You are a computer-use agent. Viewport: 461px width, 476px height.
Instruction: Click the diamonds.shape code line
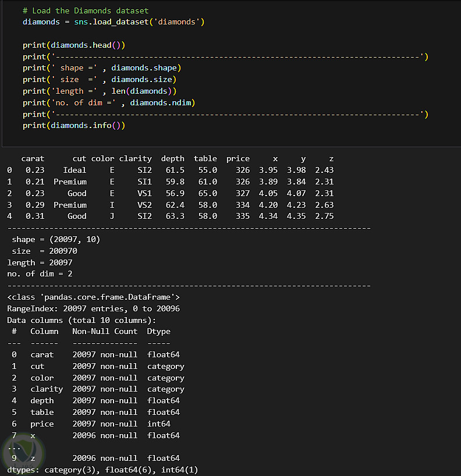click(102, 68)
